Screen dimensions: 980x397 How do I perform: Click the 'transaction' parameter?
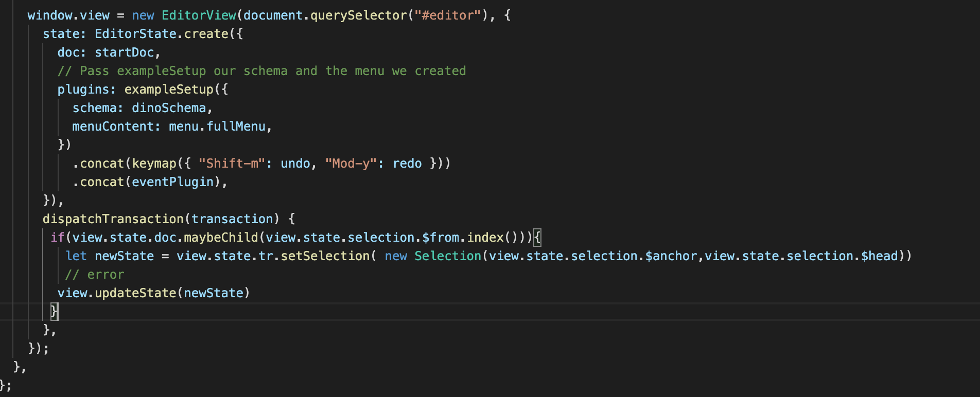(232, 219)
